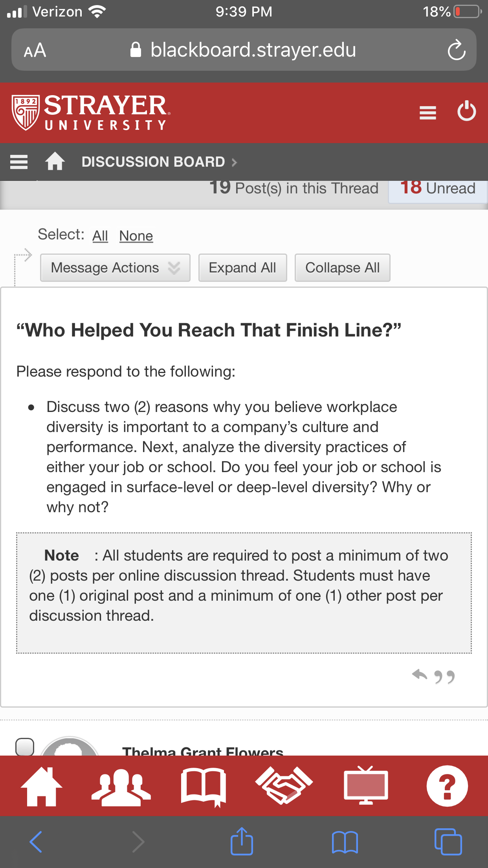Click the Collapse All button

342,268
